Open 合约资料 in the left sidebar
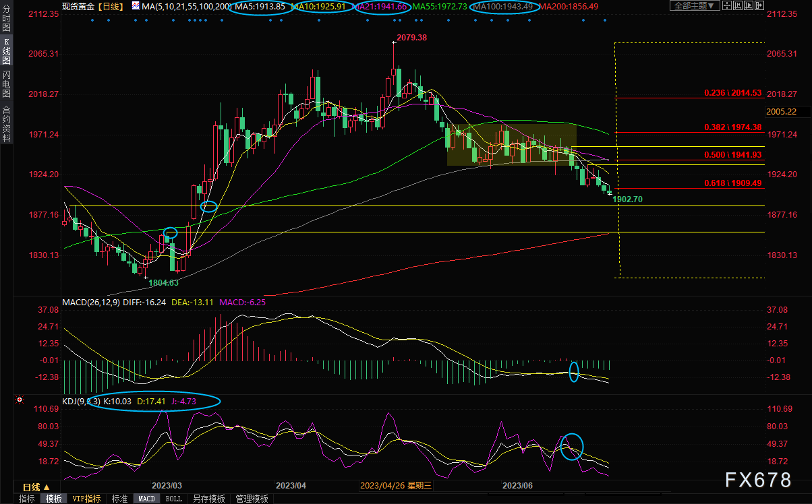The width and height of the screenshot is (812, 504). tap(6, 124)
